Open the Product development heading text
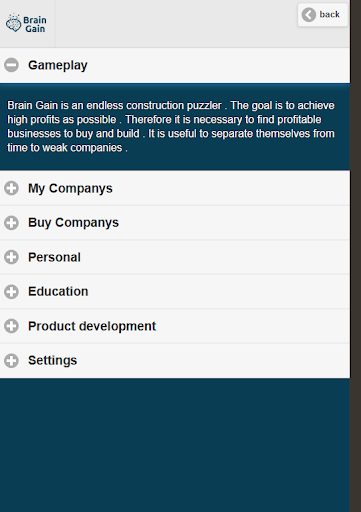361x512 pixels. [x=92, y=326]
